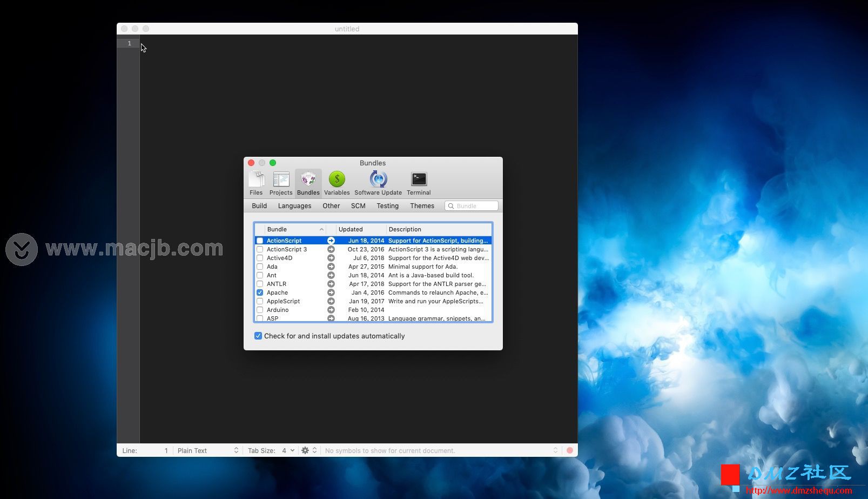Open the Plain Text language dropdown
868x499 pixels.
point(208,450)
